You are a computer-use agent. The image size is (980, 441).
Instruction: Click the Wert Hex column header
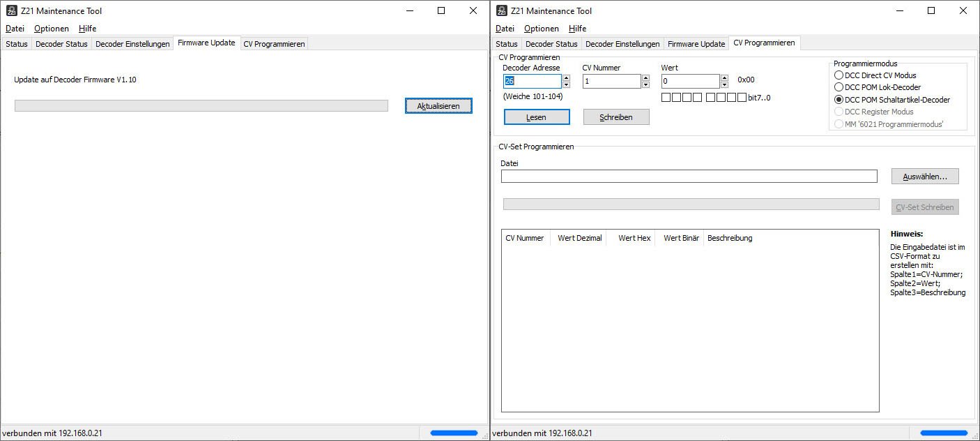click(631, 238)
